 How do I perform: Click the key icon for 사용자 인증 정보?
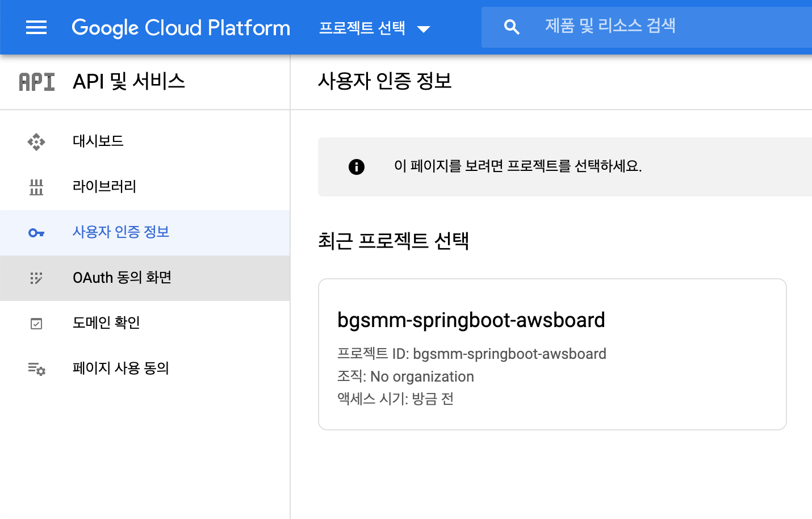36,233
